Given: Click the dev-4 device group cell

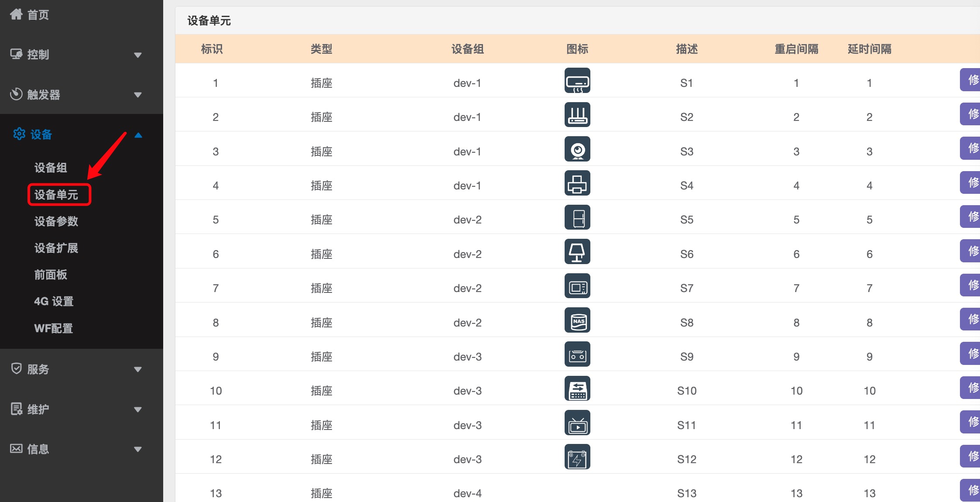Looking at the screenshot, I should click(468, 493).
